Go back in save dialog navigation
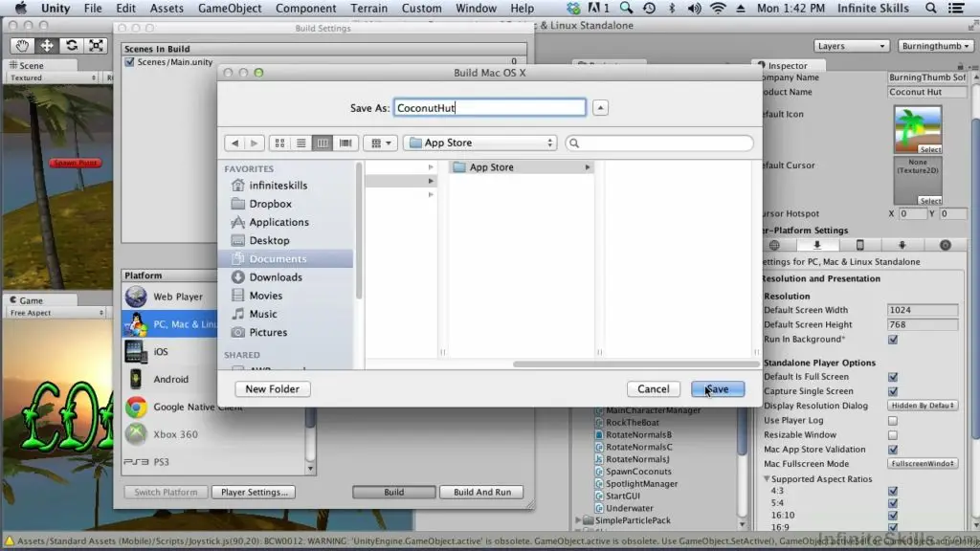This screenshot has height=551, width=980. (234, 143)
